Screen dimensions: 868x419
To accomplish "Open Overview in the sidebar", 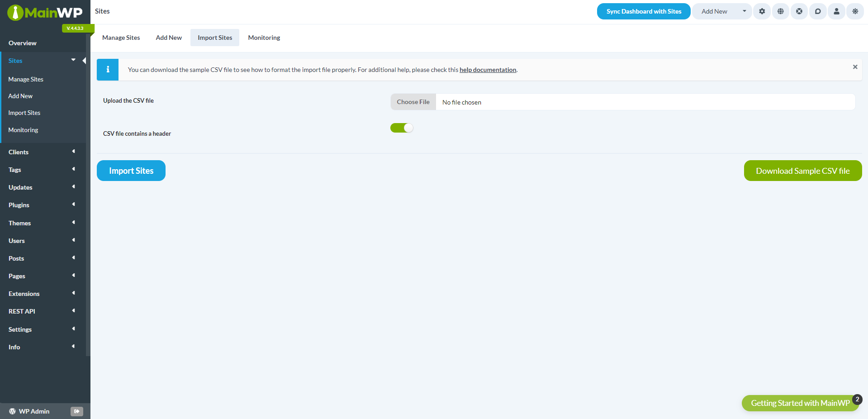I will (x=23, y=43).
